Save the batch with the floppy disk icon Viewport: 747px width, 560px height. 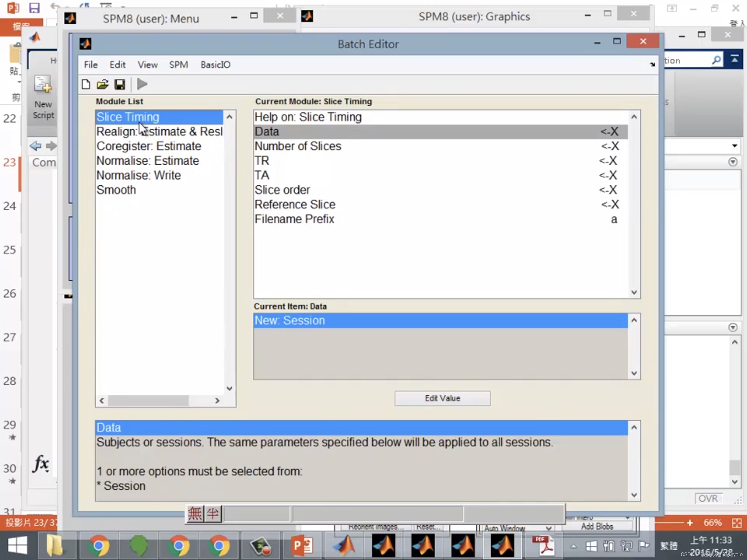[x=119, y=84]
